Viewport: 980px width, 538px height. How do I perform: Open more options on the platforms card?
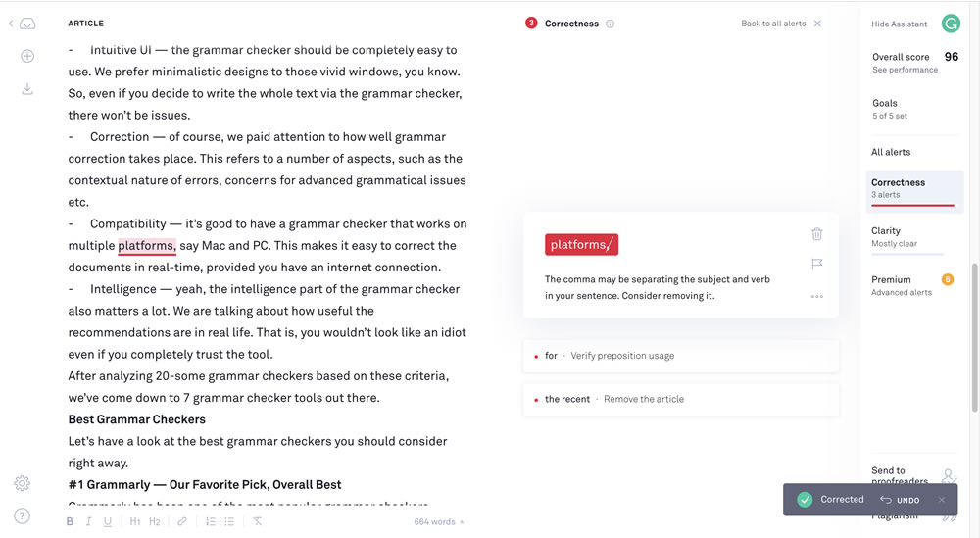(817, 296)
